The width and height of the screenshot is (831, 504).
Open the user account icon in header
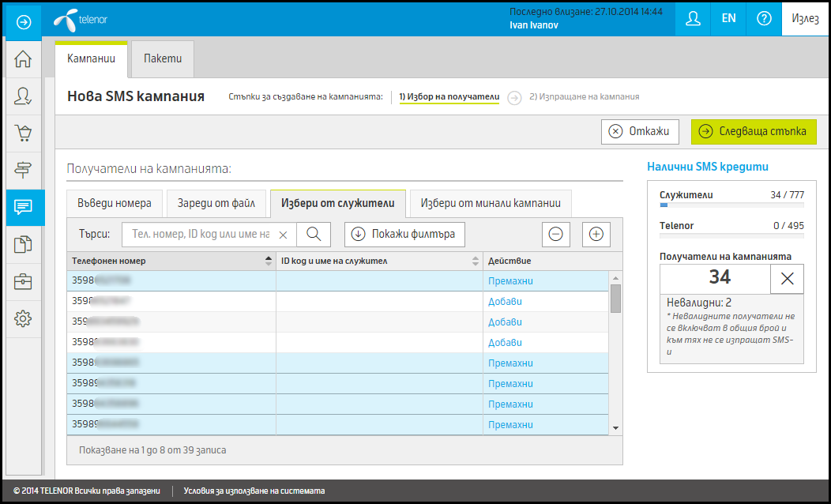pos(693,18)
